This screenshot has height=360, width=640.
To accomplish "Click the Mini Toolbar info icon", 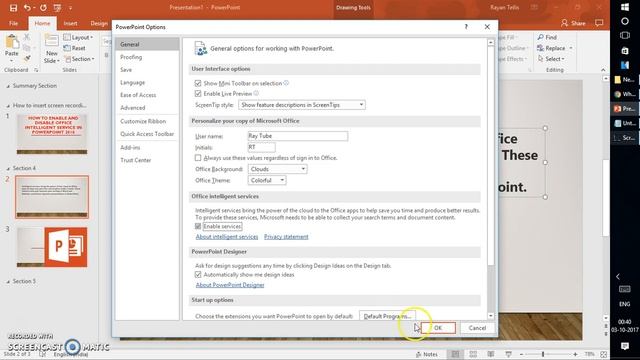I will point(286,83).
